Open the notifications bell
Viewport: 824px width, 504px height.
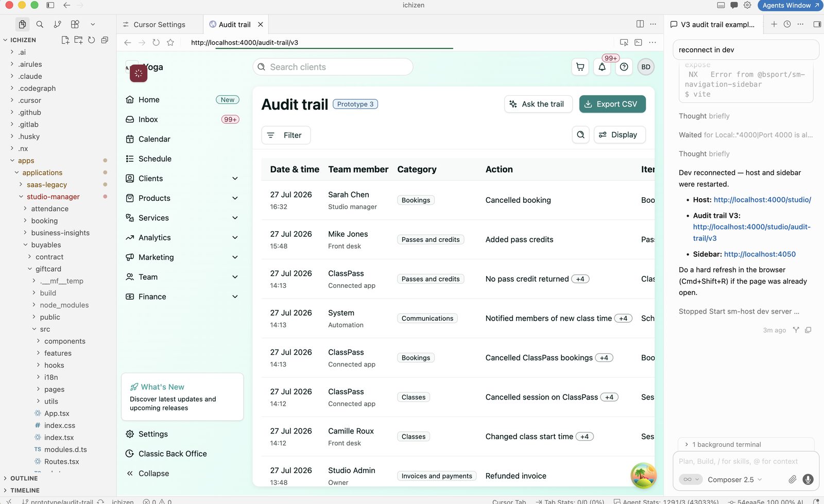pos(602,67)
